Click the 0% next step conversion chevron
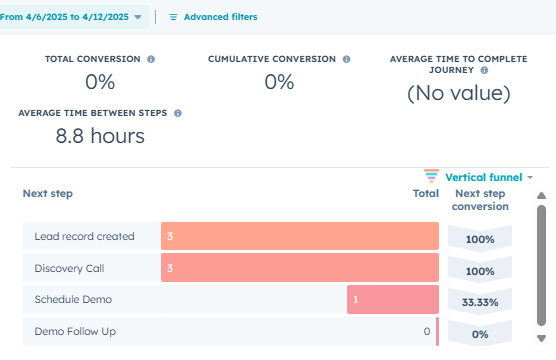 (x=480, y=334)
